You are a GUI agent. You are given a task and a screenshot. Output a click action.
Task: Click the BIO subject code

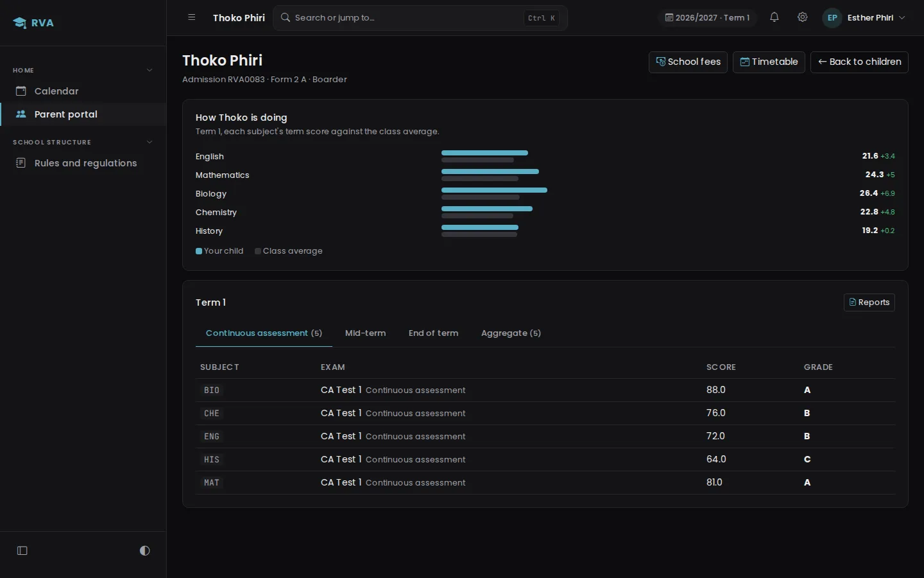[x=212, y=390]
